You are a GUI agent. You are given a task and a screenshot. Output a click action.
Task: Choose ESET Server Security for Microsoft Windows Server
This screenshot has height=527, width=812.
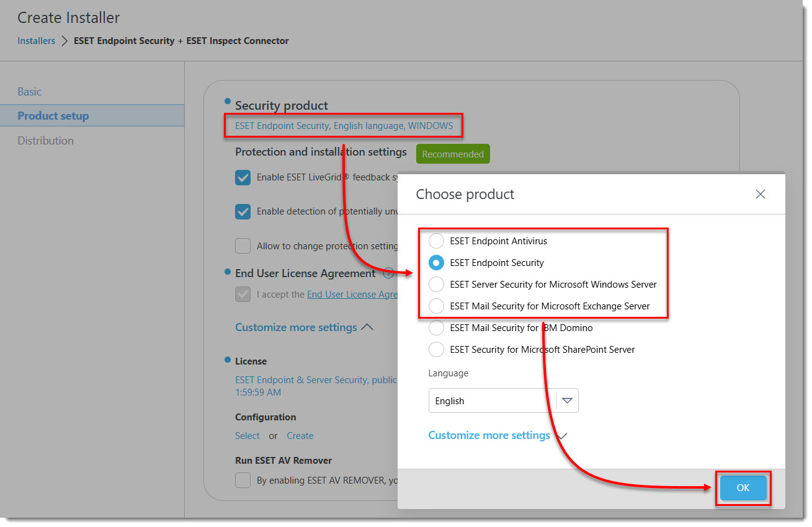pos(437,285)
